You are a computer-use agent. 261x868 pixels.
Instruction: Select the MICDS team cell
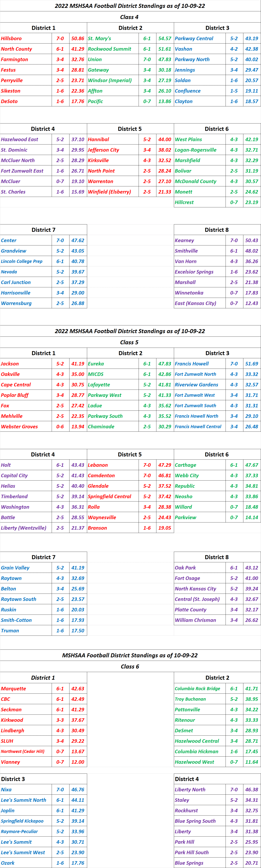tap(113, 374)
